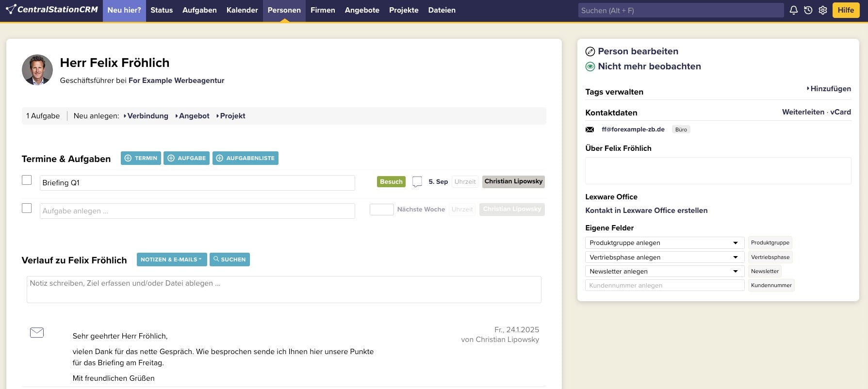868x389 pixels.
Task: Open the comment bubble on Briefing Q1
Action: 417,182
